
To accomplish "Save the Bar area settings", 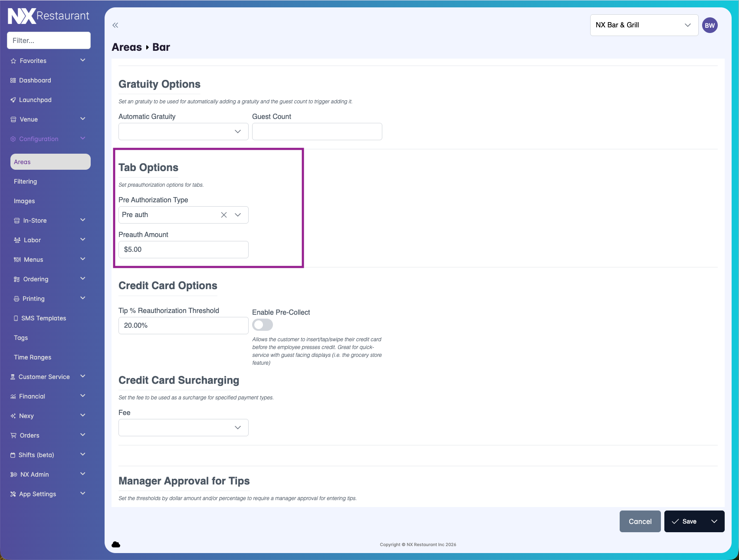I will click(x=684, y=521).
